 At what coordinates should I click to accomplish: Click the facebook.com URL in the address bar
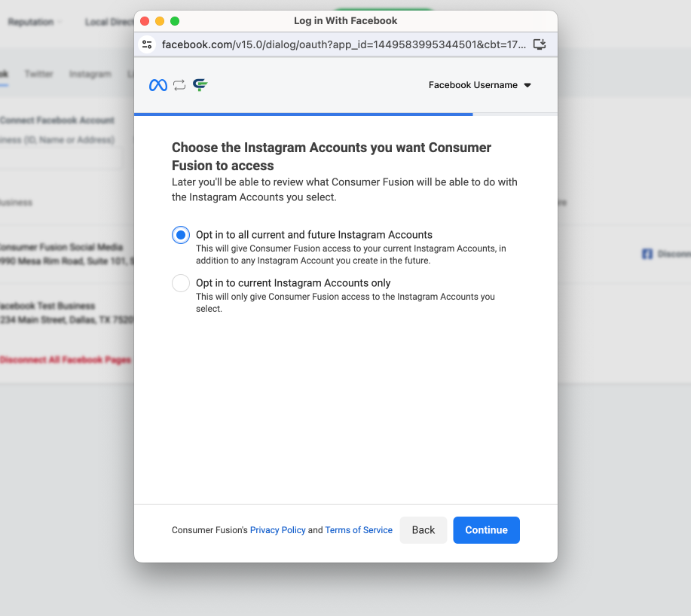point(344,44)
